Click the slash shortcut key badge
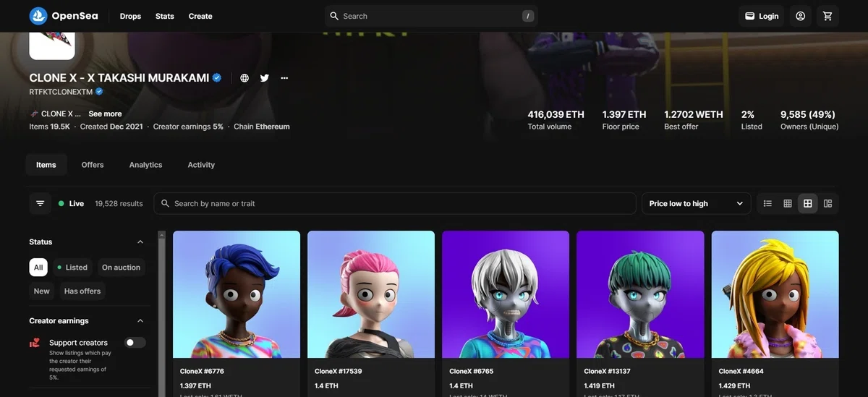 [529, 16]
